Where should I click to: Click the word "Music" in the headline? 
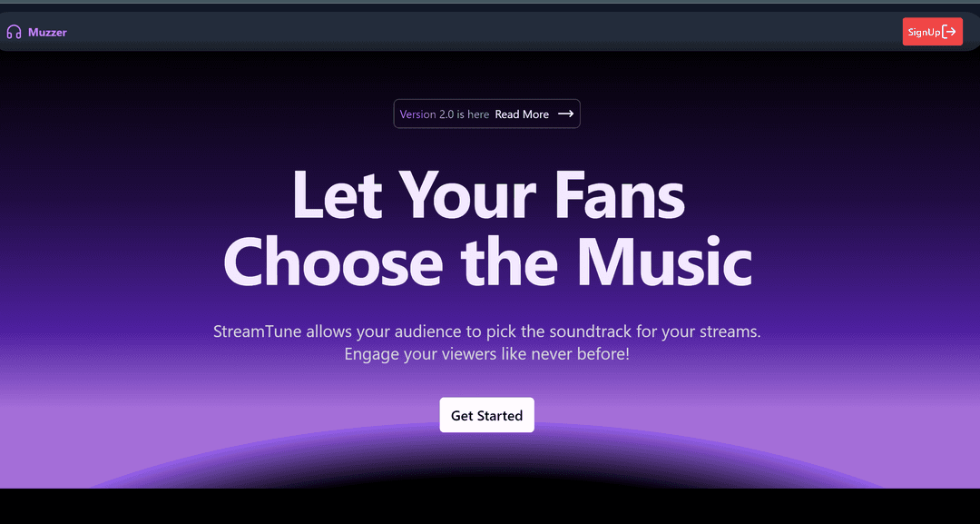point(664,261)
